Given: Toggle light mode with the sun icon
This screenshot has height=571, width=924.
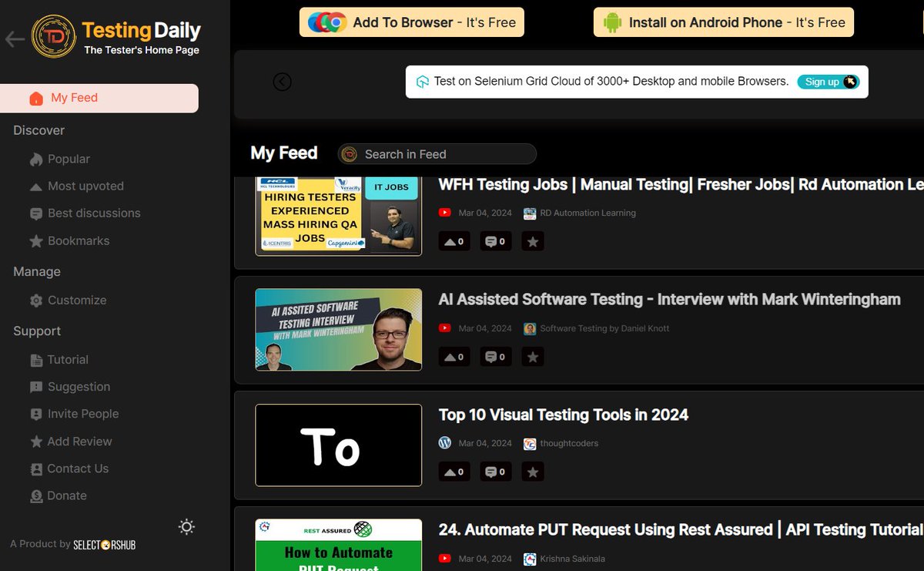Looking at the screenshot, I should click(x=186, y=526).
